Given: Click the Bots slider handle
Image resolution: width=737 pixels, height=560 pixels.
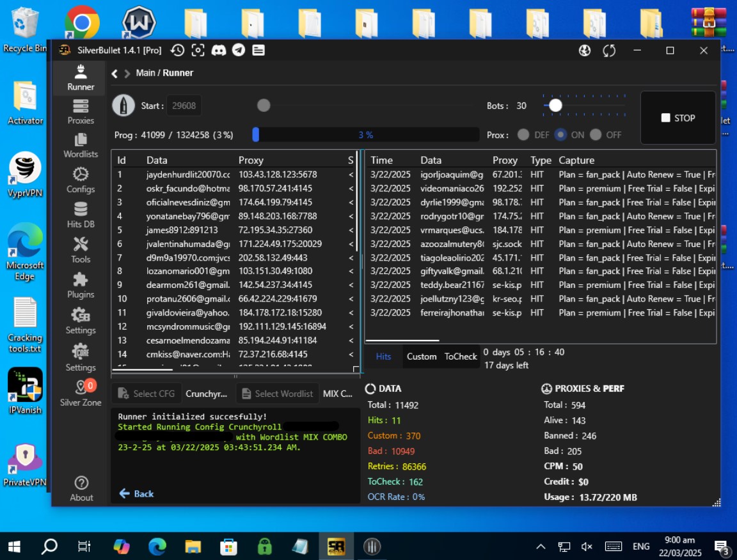Looking at the screenshot, I should click(x=555, y=106).
